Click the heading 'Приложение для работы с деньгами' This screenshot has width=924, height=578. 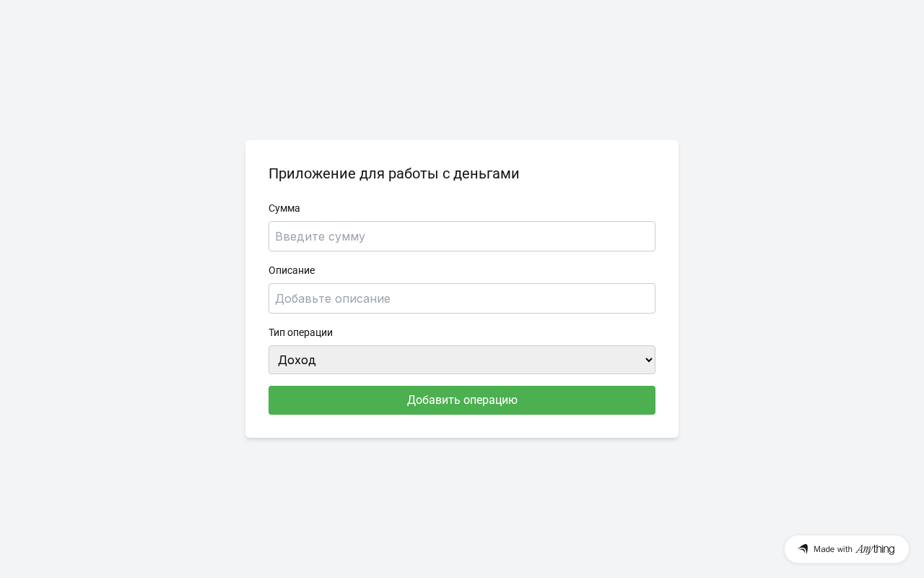pos(393,173)
